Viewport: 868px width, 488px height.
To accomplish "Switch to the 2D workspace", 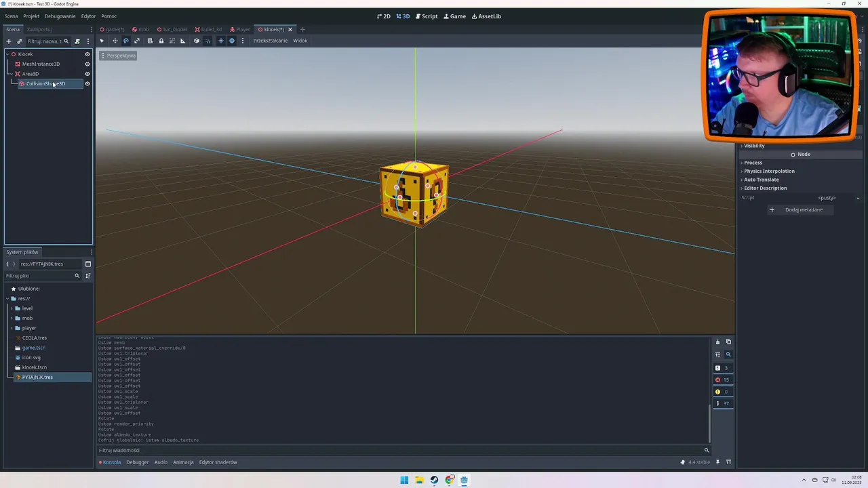I will coord(384,16).
